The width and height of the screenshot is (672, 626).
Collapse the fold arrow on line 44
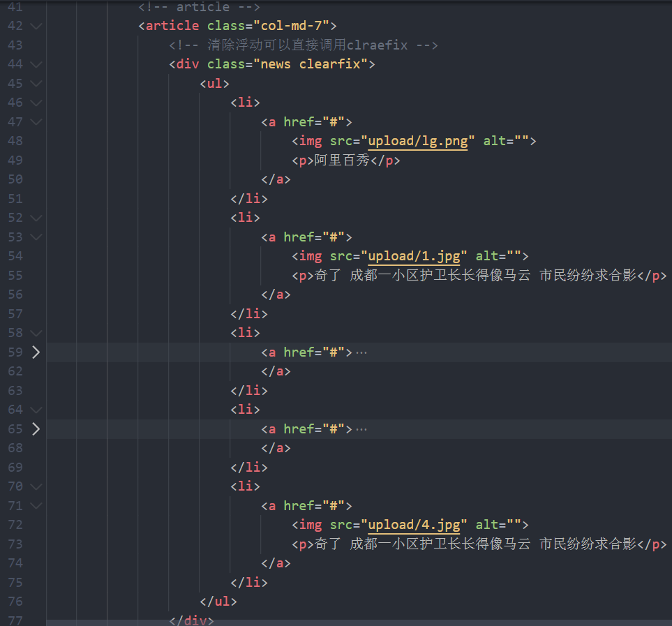click(36, 65)
